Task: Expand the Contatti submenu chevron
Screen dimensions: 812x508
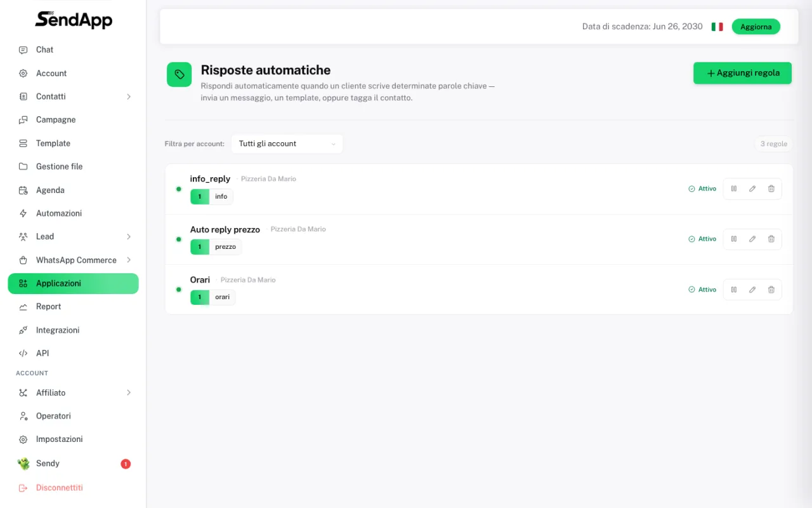Action: 129,97
